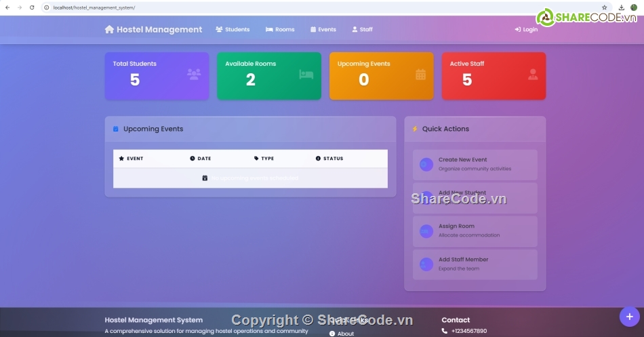Viewport: 644px width, 337px height.
Task: Open the Total Students card
Action: [157, 75]
